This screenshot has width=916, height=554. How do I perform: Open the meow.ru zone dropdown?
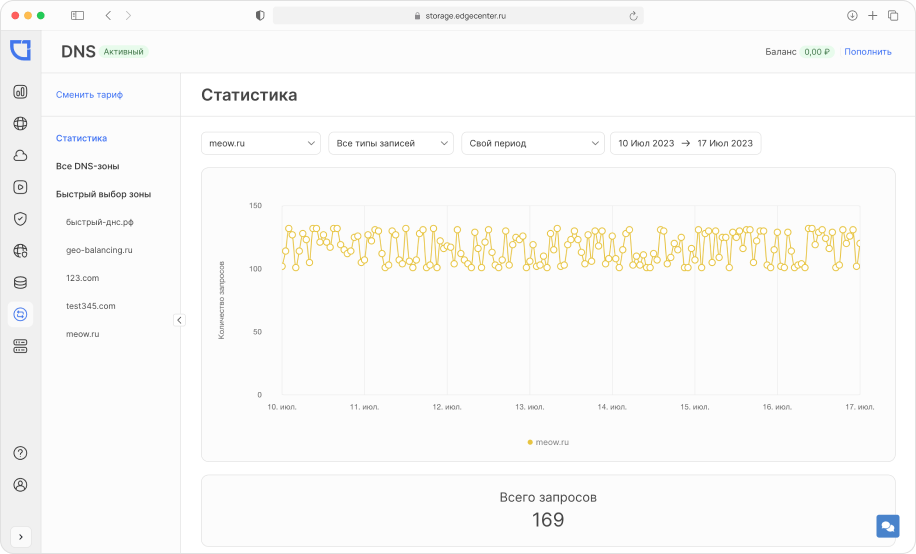(x=260, y=143)
